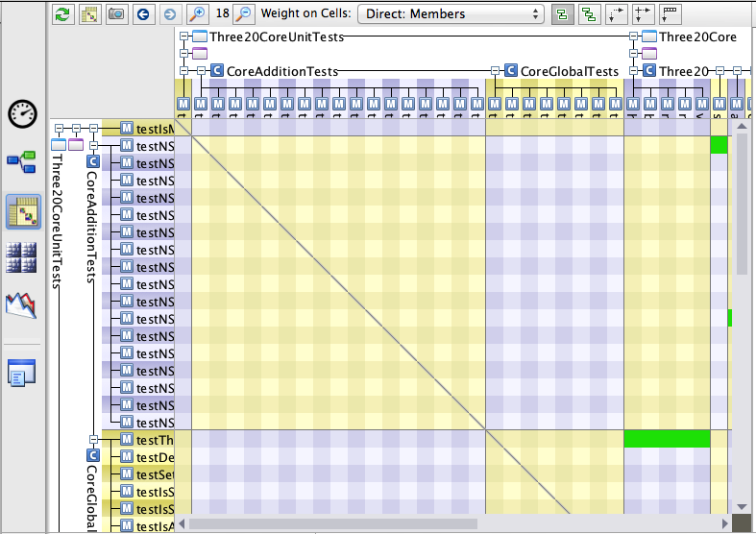The image size is (756, 534).
Task: Click the purple namespace icon in the row tree
Action: [x=76, y=145]
